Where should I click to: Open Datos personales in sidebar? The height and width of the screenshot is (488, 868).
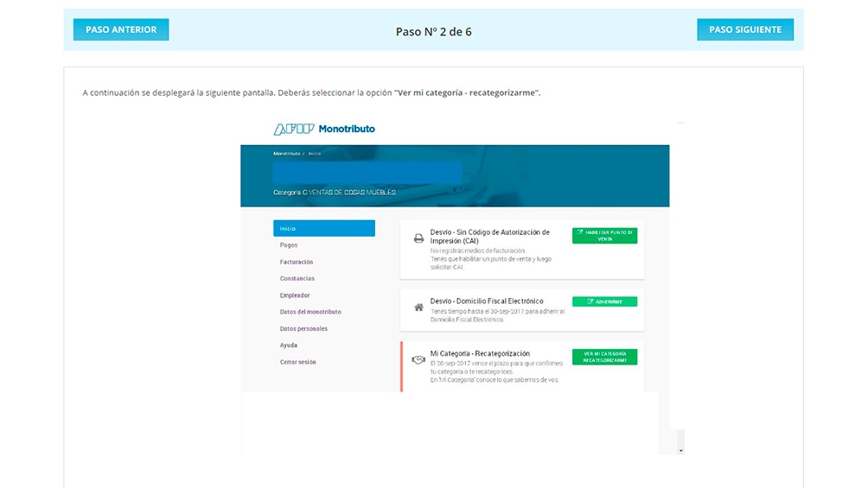pos(303,329)
